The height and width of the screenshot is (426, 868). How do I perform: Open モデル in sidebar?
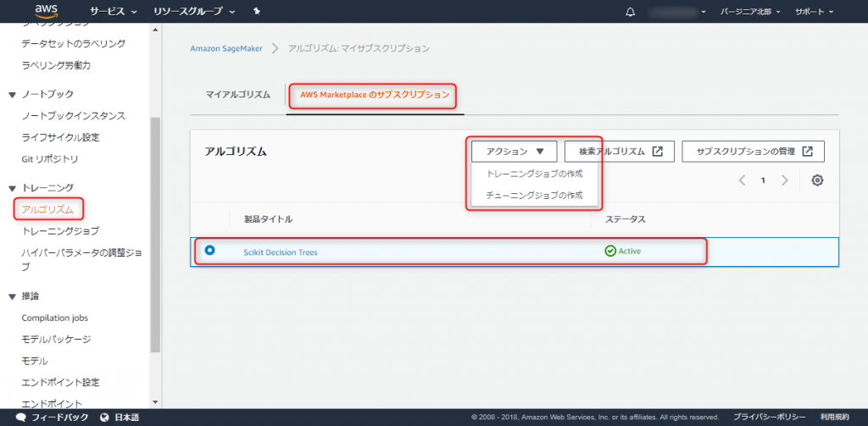click(34, 362)
